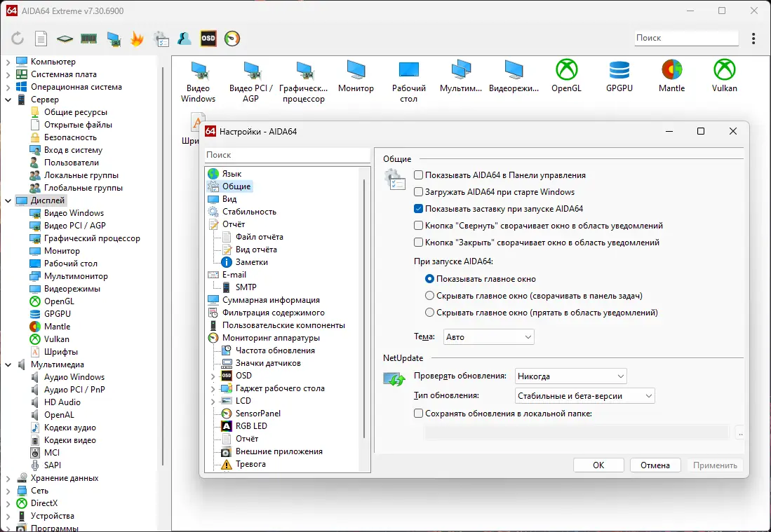Expand the DirectX tree node

(x=8, y=503)
